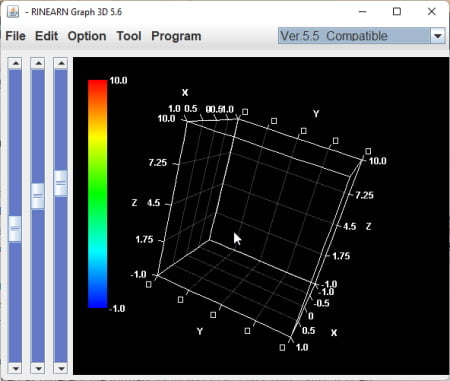
Task: Click the rainbow color bar legend
Action: coord(98,194)
